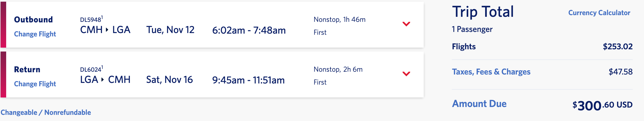Click the Flights price $253.02
Image resolution: width=644 pixels, height=121 pixels.
(618, 46)
